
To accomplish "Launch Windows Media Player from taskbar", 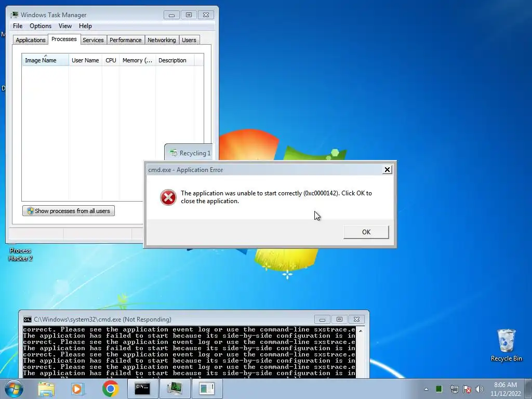I will 78,389.
